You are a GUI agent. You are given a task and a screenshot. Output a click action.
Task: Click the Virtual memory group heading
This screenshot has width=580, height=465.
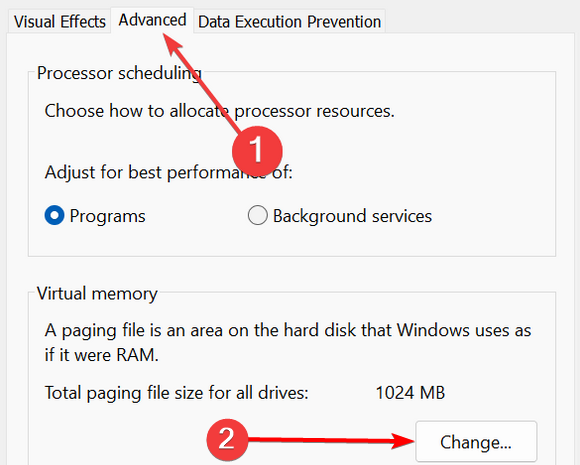click(x=97, y=294)
